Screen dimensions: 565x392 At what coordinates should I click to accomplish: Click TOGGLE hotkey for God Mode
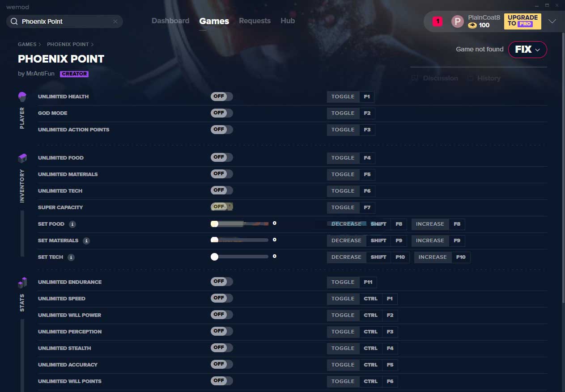343,113
